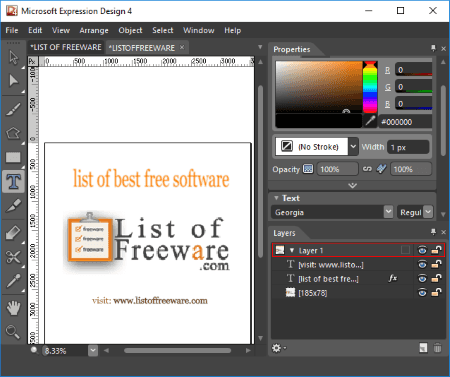Collapse the Text properties section
The height and width of the screenshot is (377, 450).
(x=276, y=198)
